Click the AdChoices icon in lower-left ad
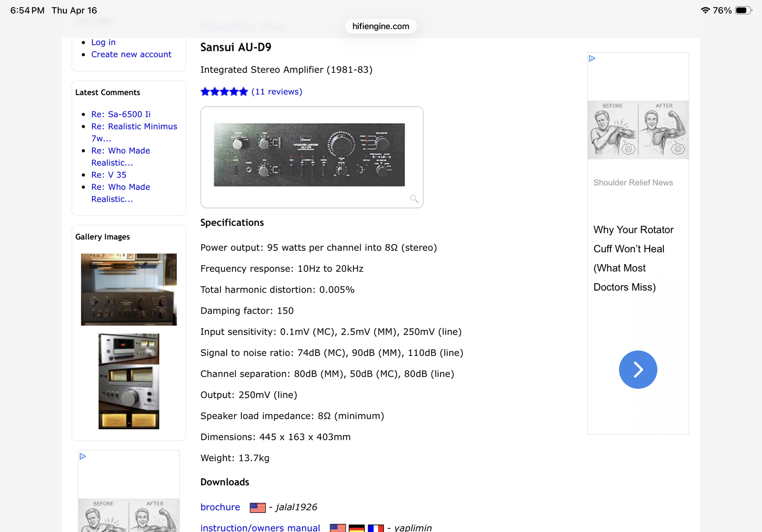This screenshot has height=532, width=762. pyautogui.click(x=83, y=456)
